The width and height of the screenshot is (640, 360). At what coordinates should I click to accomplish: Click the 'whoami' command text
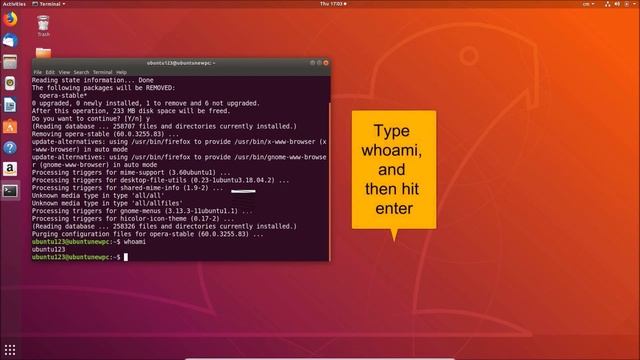click(135, 242)
